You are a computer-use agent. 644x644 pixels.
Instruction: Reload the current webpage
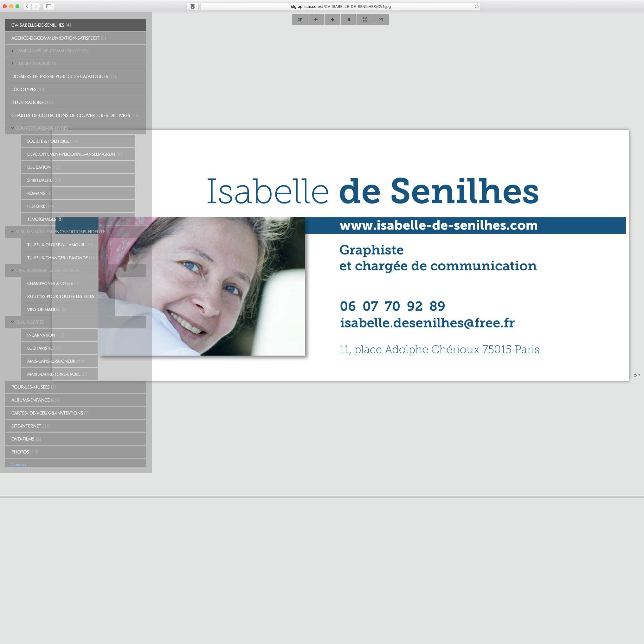point(477,6)
